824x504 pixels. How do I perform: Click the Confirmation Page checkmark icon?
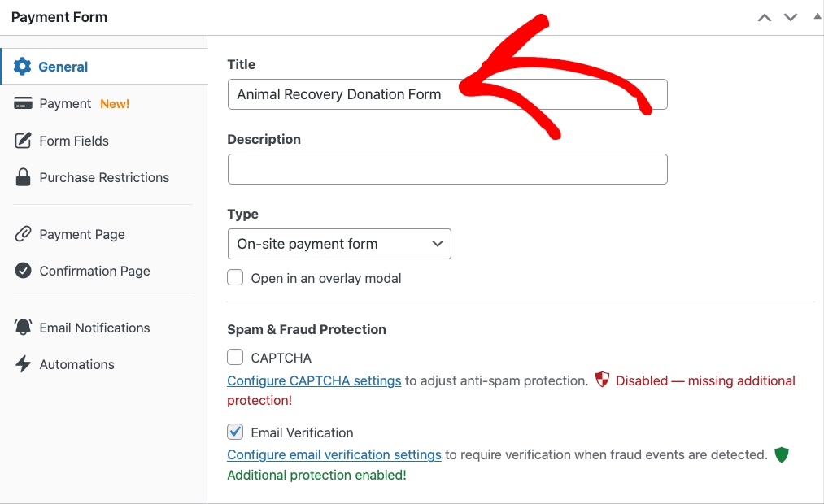(24, 271)
